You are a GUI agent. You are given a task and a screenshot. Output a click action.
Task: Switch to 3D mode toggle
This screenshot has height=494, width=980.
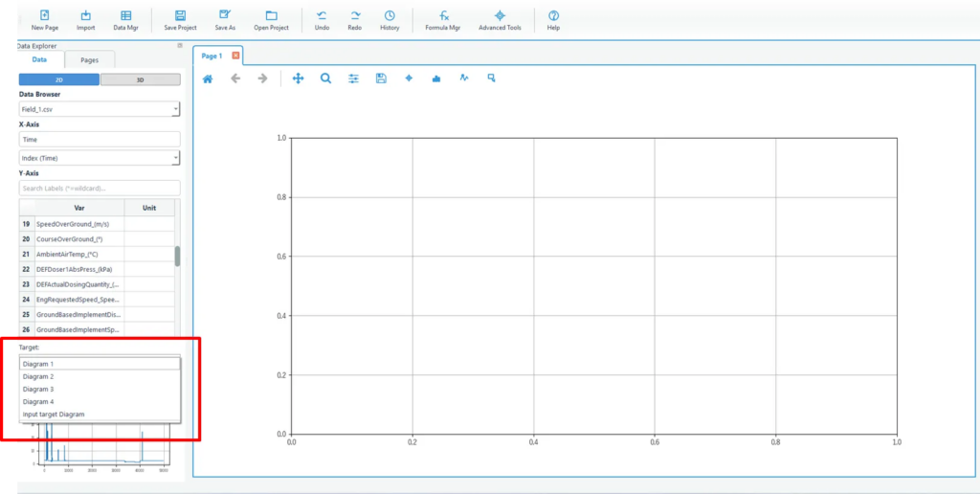[140, 79]
